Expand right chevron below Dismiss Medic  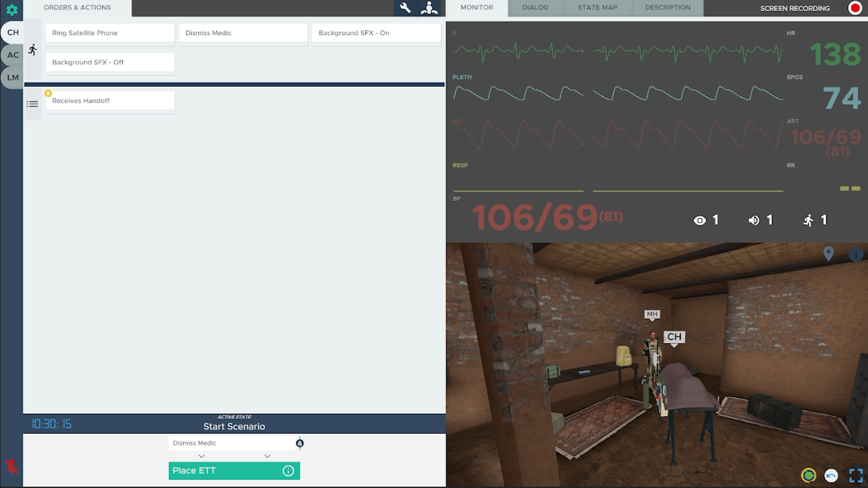[267, 456]
